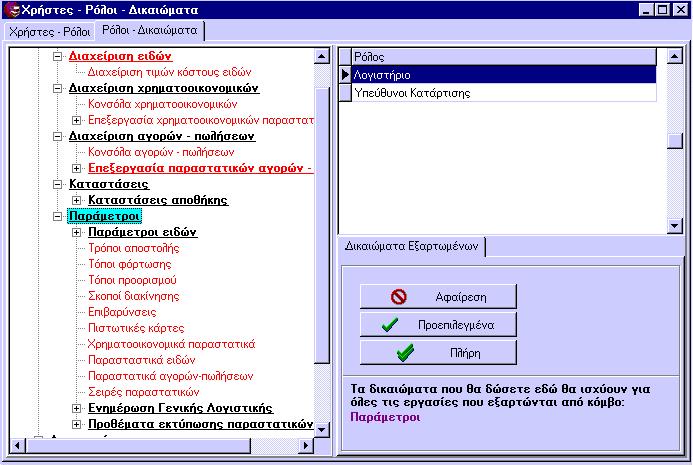Open the Δικαιώματα Εξαρτωμένων tab
Screen dimensions: 693x465
[414, 245]
